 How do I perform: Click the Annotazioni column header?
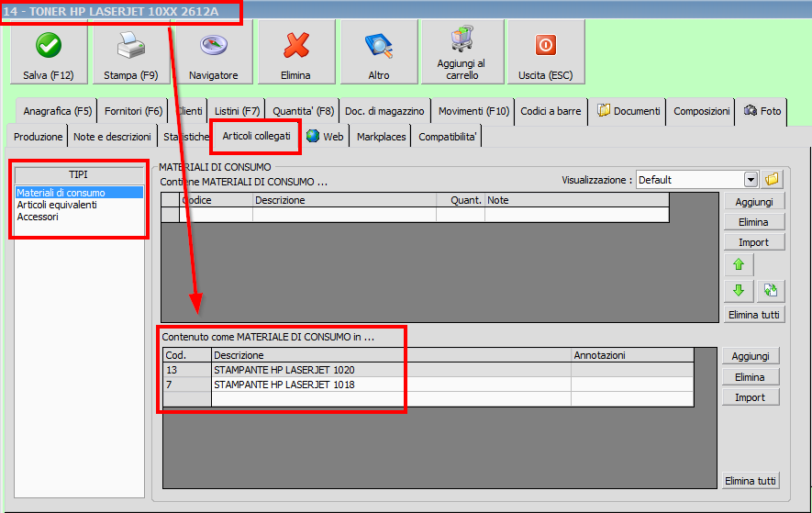point(632,355)
